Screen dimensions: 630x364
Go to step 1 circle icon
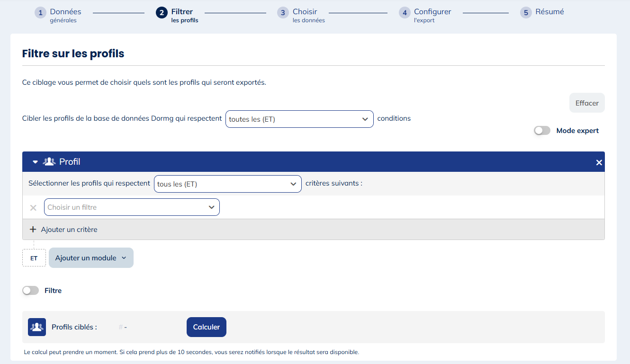41,13
